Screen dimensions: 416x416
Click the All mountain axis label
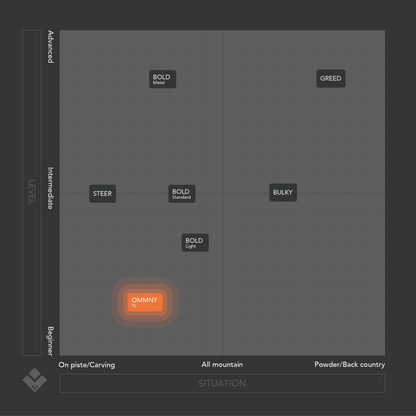pyautogui.click(x=222, y=364)
